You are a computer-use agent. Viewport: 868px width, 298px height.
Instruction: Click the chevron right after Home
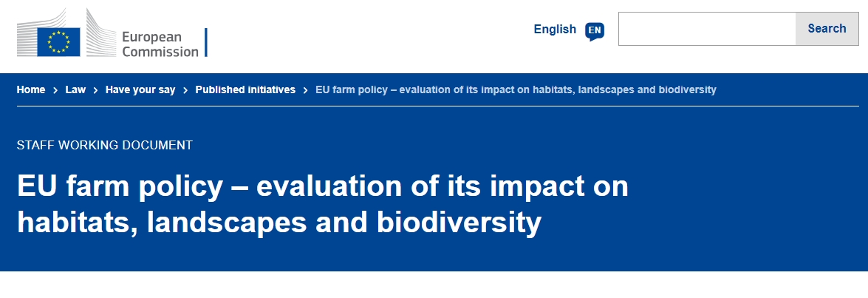click(x=55, y=90)
